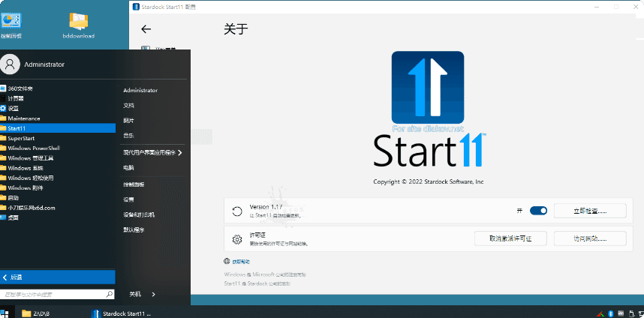This screenshot has height=318, width=644.
Task: Click the gray keyboard tray icon
Action: point(621,313)
